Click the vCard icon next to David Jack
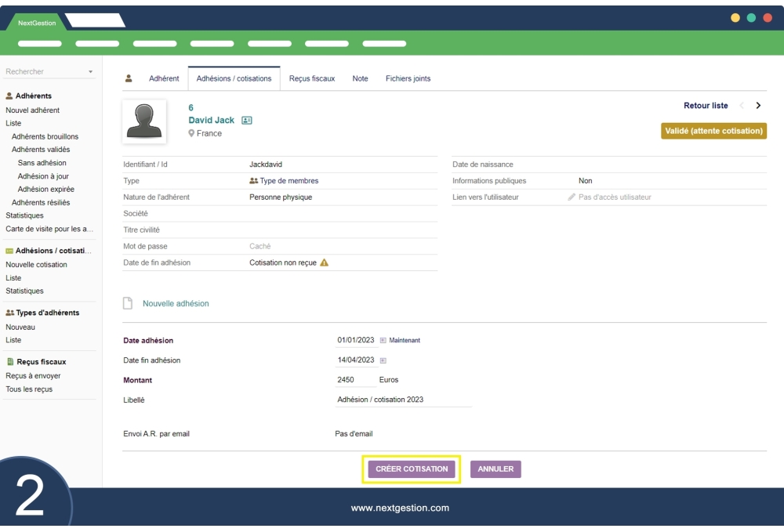This screenshot has height=532, width=784. click(247, 121)
